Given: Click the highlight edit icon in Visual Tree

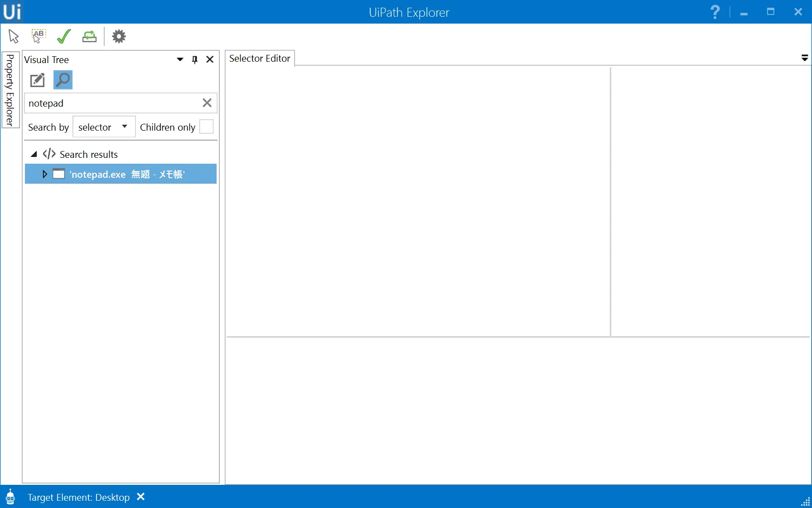Looking at the screenshot, I should pyautogui.click(x=38, y=80).
